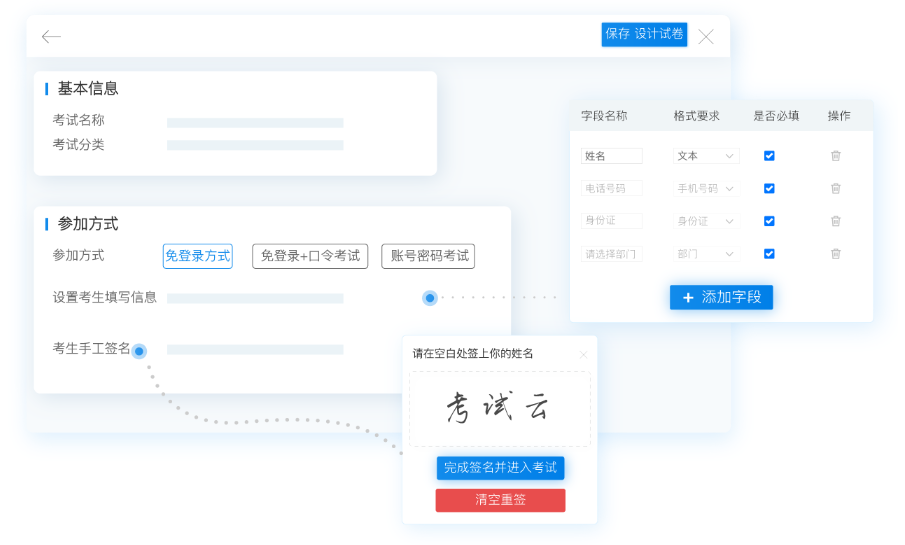Close the exam settings window
Screen dimensions: 905x545
706,37
